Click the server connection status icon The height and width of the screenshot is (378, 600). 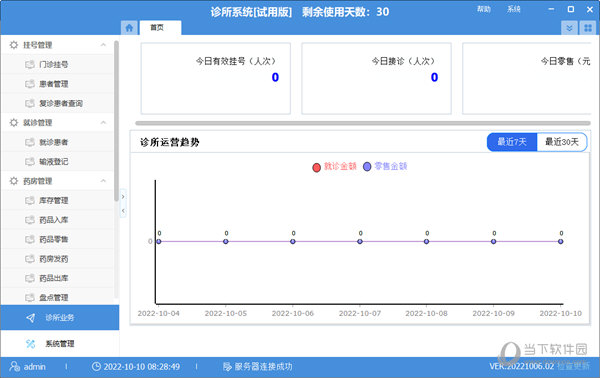227,367
